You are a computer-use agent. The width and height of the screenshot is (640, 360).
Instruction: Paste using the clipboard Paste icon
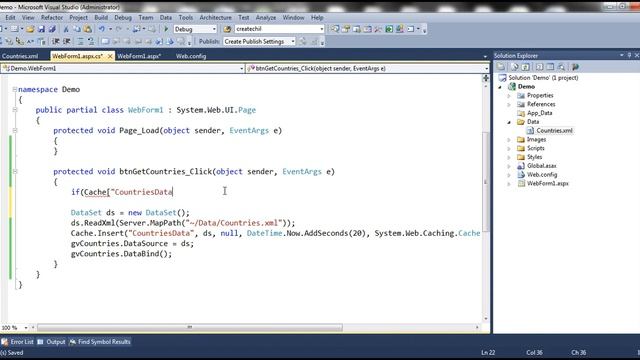pyautogui.click(x=88, y=29)
